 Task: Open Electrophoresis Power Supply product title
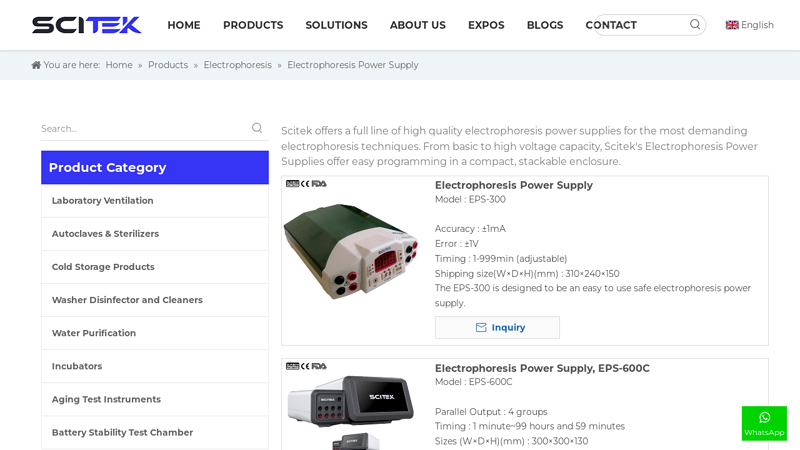[513, 185]
